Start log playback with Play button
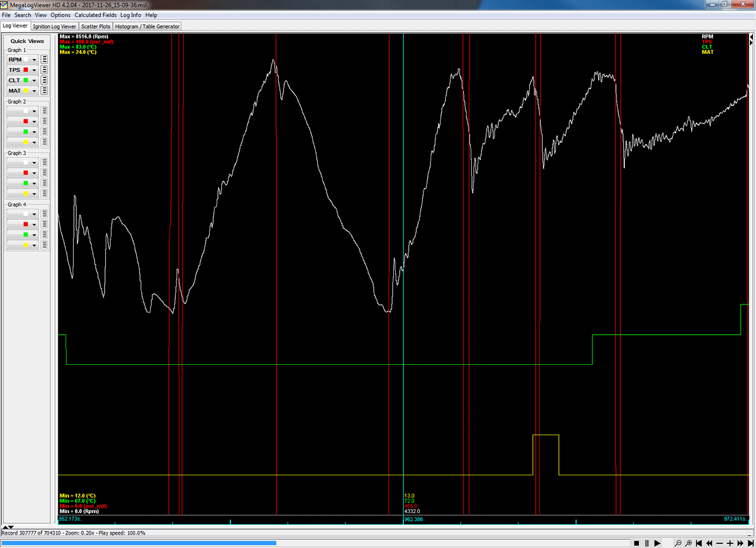 point(657,543)
